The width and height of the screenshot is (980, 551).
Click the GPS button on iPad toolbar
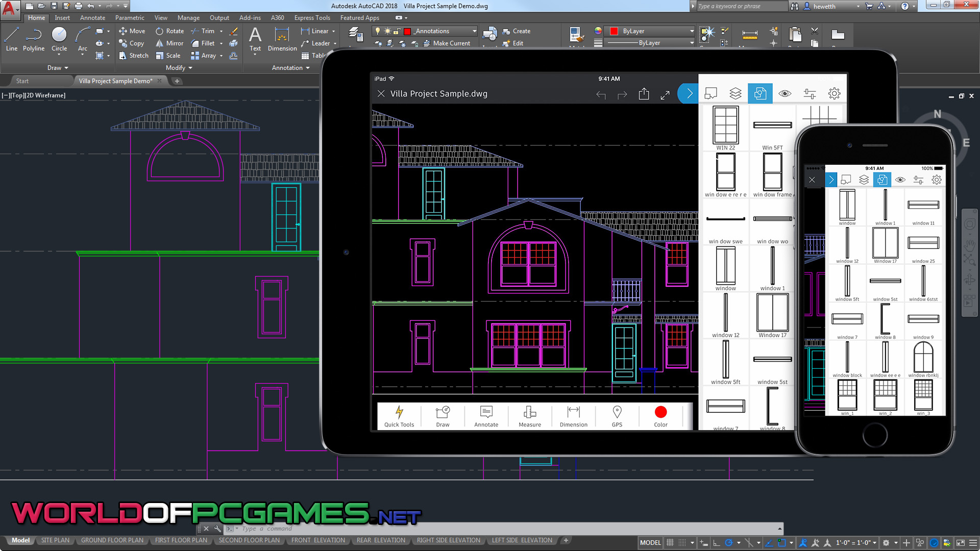click(x=617, y=415)
